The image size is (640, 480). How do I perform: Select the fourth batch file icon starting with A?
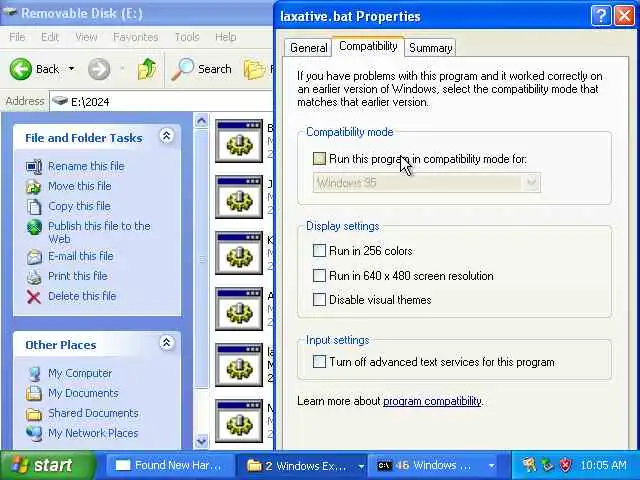coord(239,309)
